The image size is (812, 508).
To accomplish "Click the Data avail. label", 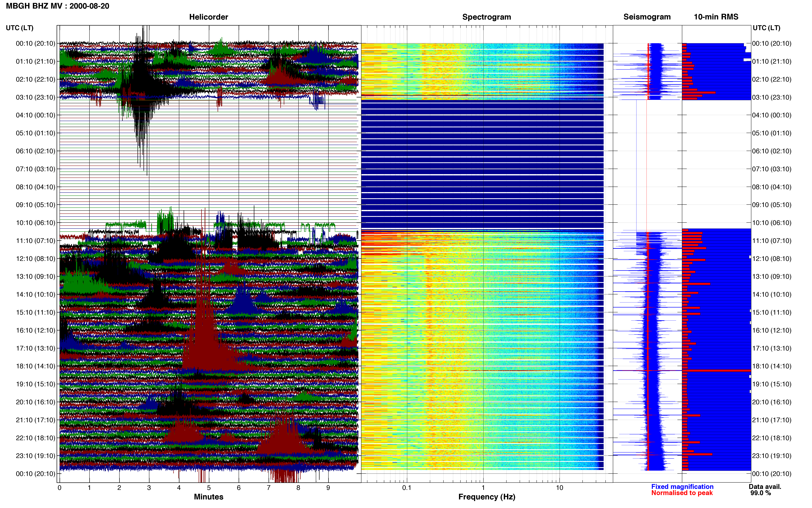I will [x=765, y=486].
